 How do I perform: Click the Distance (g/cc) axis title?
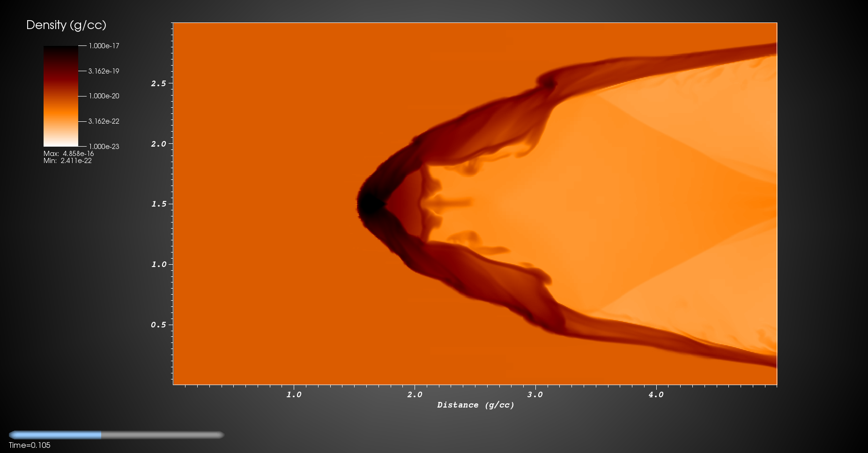tap(475, 405)
